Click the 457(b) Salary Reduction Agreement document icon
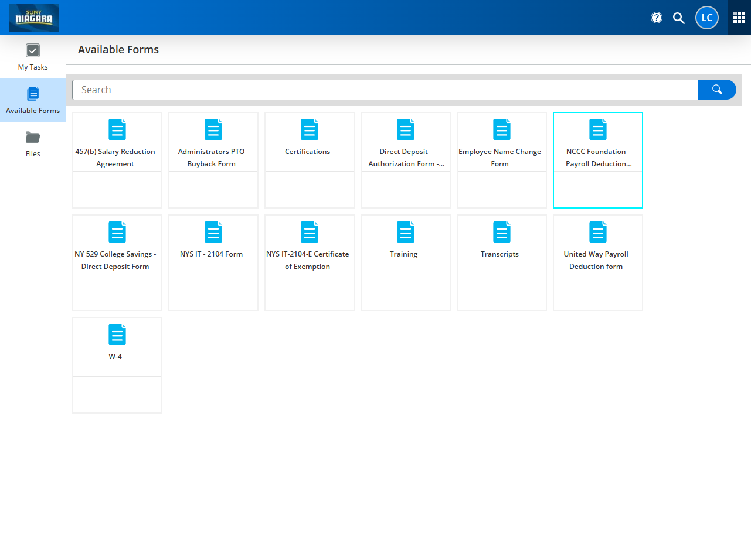The image size is (751, 560). pyautogui.click(x=117, y=129)
